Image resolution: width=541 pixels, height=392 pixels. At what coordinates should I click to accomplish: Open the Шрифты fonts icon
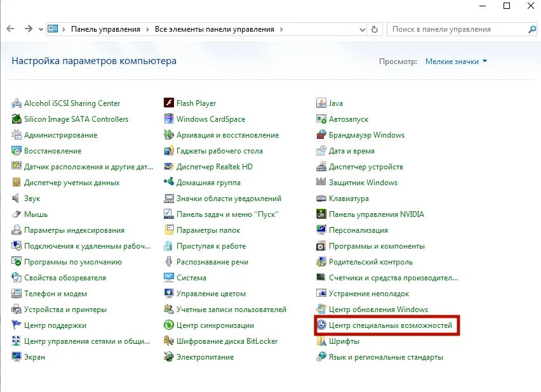(x=321, y=341)
